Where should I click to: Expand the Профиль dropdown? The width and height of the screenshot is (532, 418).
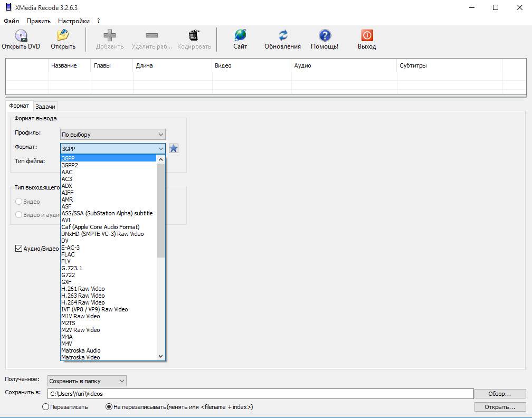(x=112, y=135)
